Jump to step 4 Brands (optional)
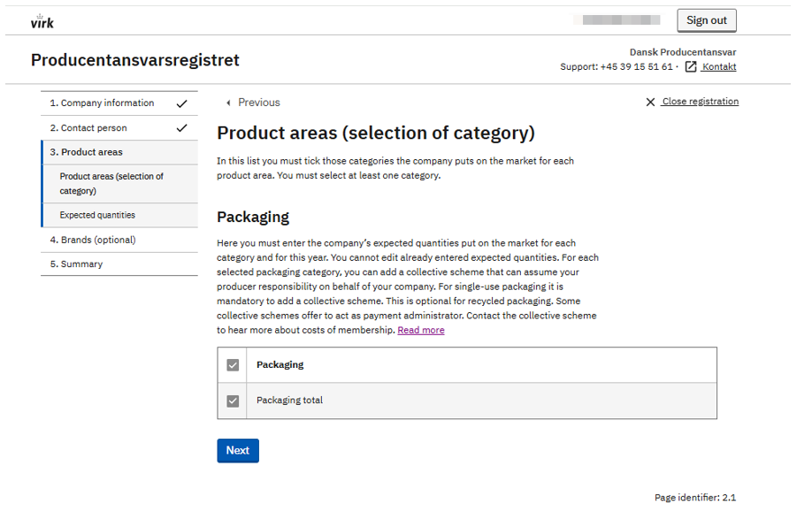812x512 pixels. (93, 240)
